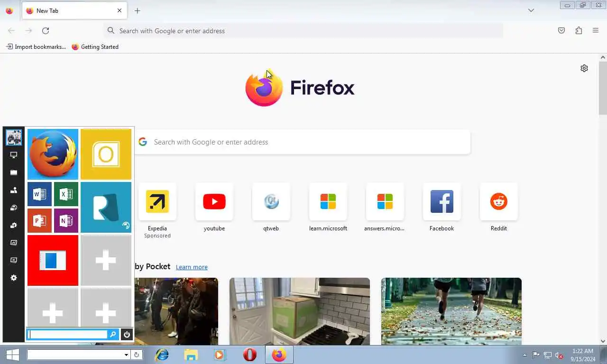Screen dimensions: 607x364
Task: Open the Reddit shortcut tile
Action: click(x=499, y=202)
